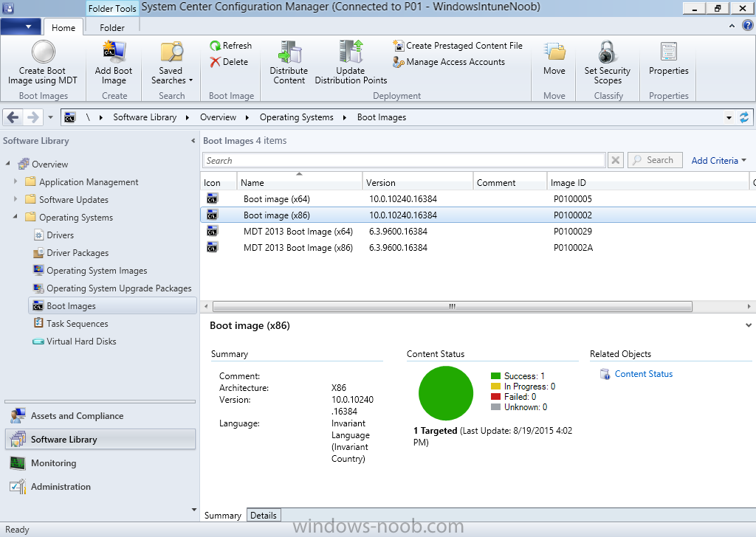Switch to the Details bottom tab
756x537 pixels.
pos(264,516)
